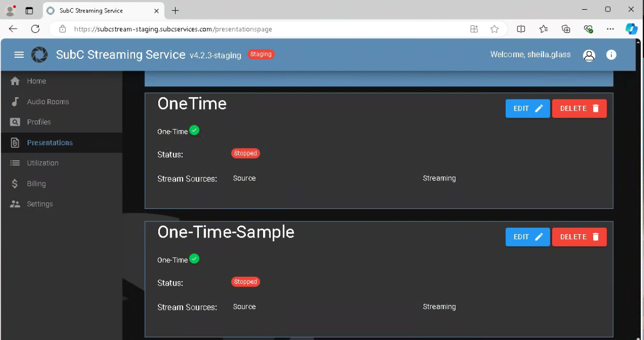Screen dimensions: 644x340
Task: Click the SubC camera shutter logo
Action: pyautogui.click(x=39, y=55)
